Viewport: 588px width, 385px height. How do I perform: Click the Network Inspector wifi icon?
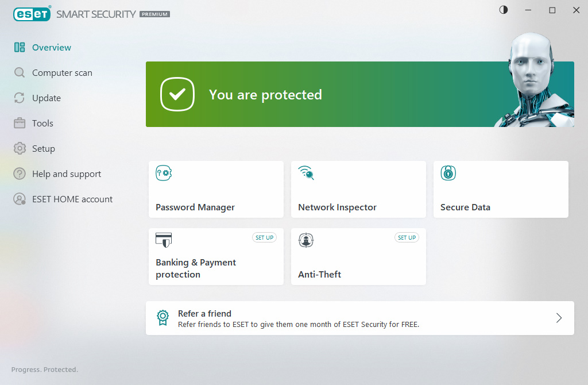[x=306, y=173]
